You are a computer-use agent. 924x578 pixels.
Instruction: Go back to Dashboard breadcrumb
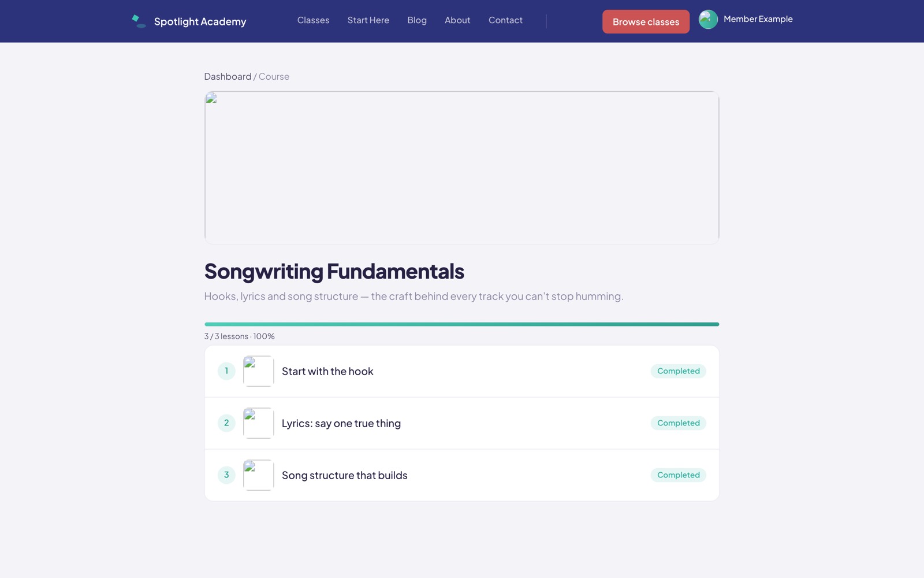[228, 76]
